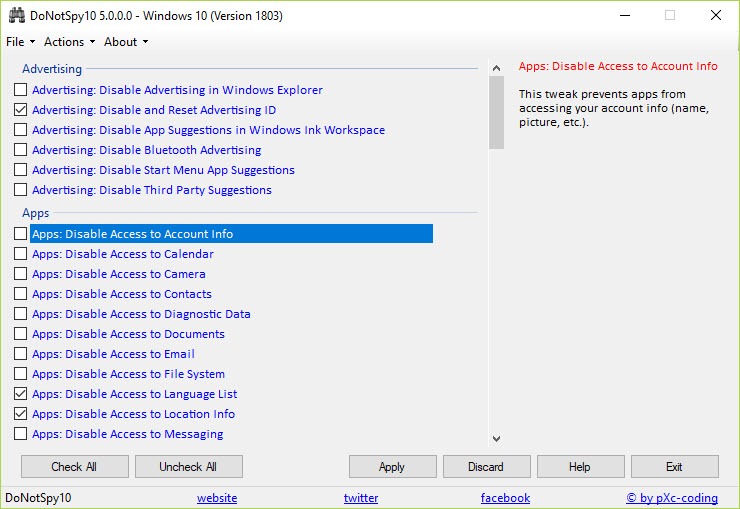Tick Disable Access to Diagnostic Data checkbox

[20, 314]
